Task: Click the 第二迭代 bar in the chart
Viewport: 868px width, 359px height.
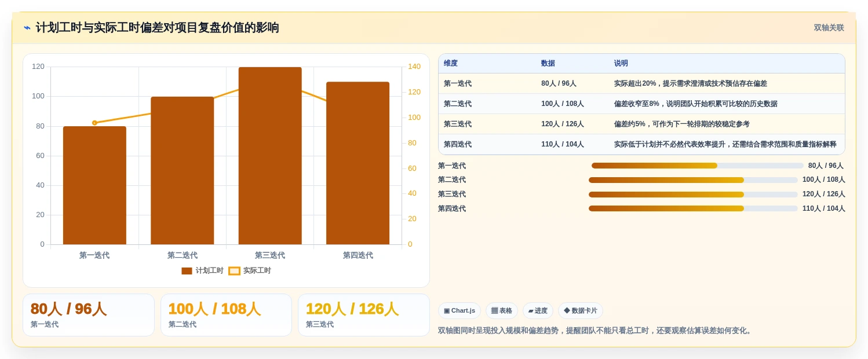Action: pyautogui.click(x=182, y=170)
